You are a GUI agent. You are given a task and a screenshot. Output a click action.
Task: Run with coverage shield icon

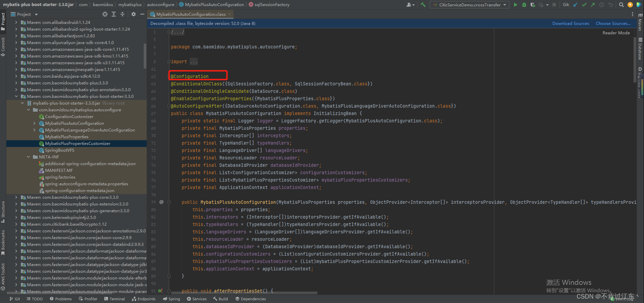coord(533,5)
